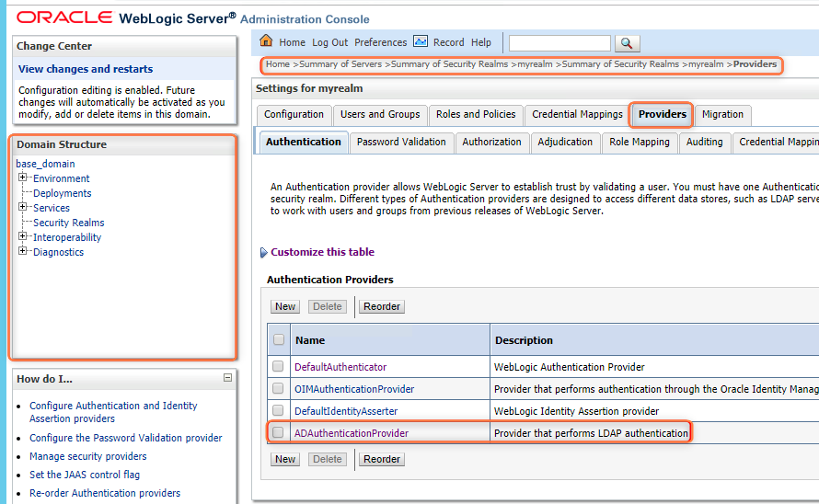The height and width of the screenshot is (504, 819).
Task: Click the Home house icon
Action: [267, 41]
